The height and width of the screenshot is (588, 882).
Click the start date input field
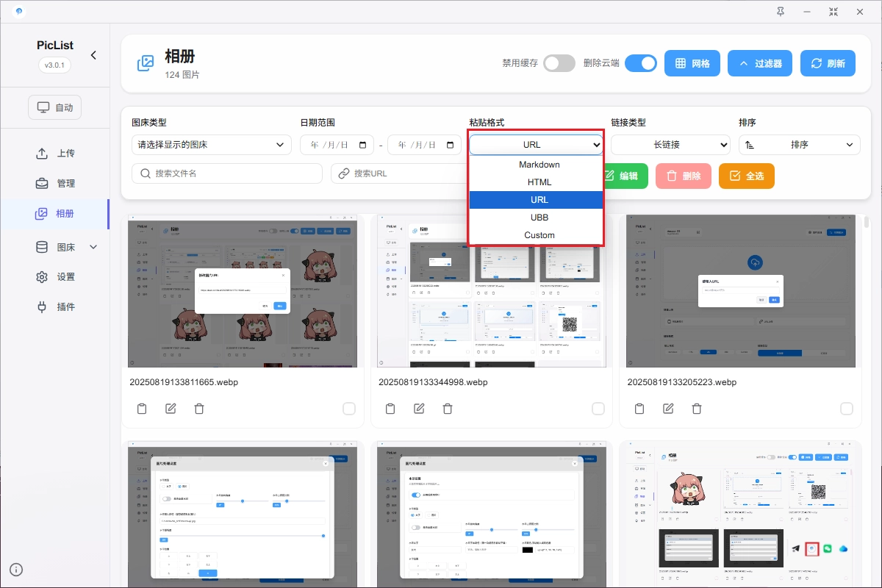[x=337, y=145]
